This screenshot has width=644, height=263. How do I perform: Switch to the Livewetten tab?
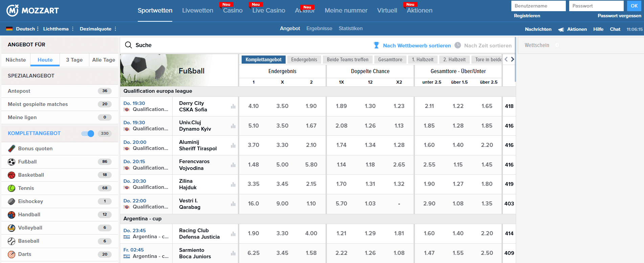click(198, 10)
